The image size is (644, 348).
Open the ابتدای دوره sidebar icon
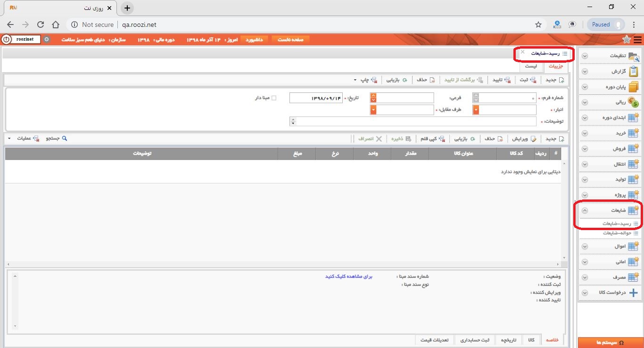click(633, 117)
